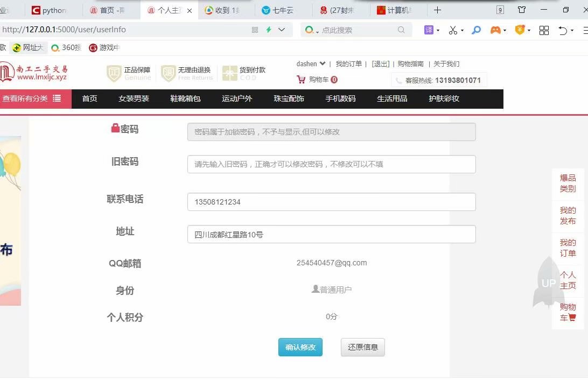Click the 南工二手交易 site logo
The image size is (588, 380).
[34, 72]
